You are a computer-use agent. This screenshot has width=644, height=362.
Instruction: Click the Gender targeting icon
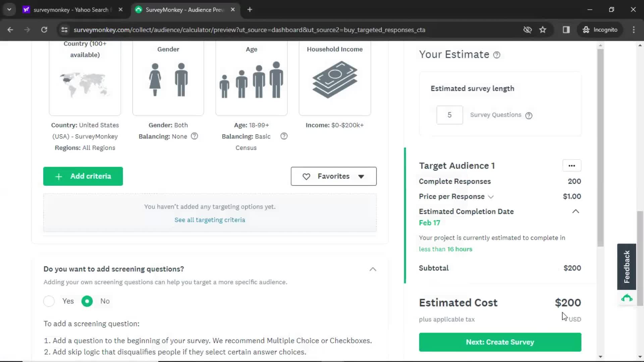coord(168,79)
